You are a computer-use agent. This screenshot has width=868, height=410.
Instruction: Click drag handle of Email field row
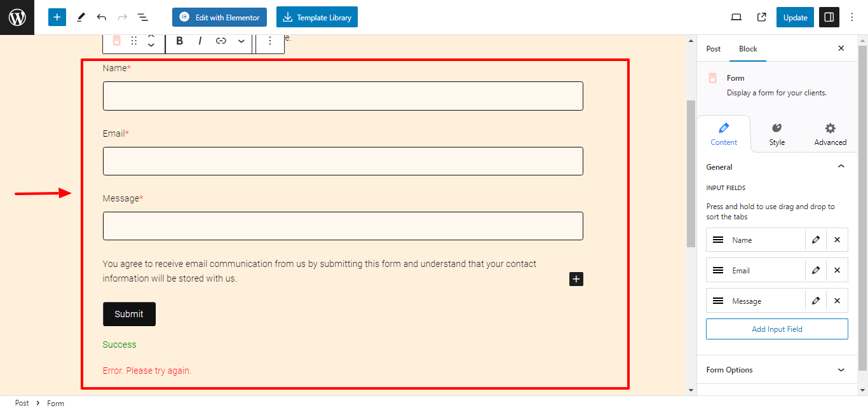coord(718,270)
